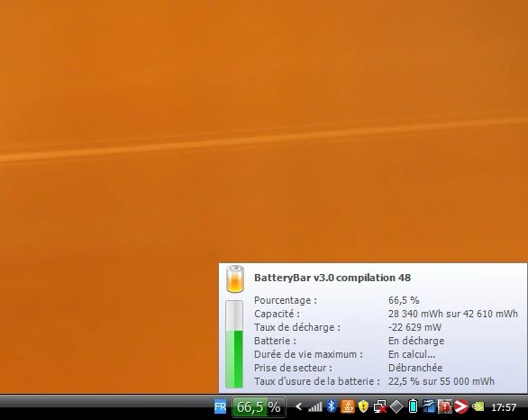
Task: Open the disconnected network computers icon
Action: (379, 406)
